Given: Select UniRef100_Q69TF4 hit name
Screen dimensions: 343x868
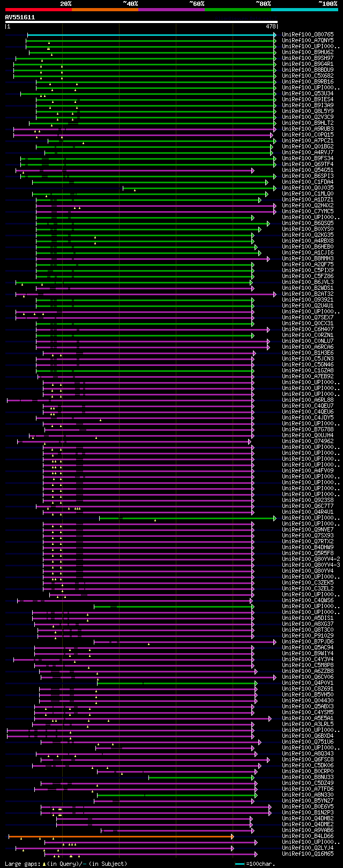Looking at the screenshot, I should 308,164.
